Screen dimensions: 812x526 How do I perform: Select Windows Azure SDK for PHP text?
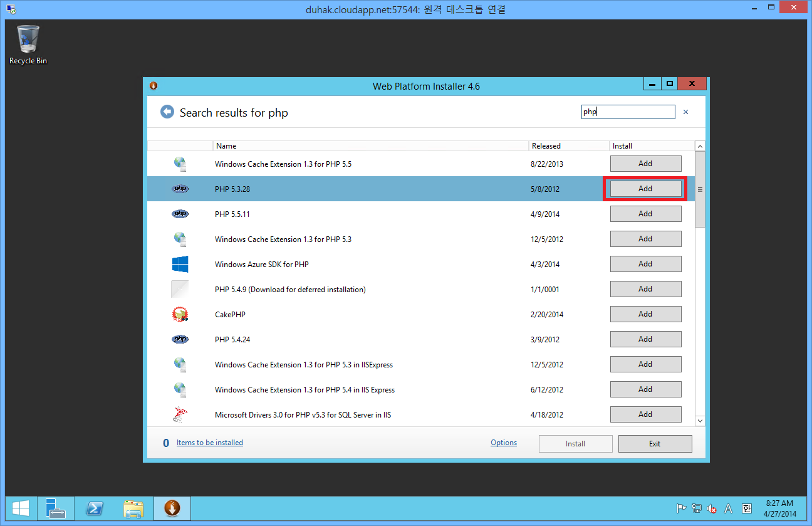pyautogui.click(x=262, y=264)
